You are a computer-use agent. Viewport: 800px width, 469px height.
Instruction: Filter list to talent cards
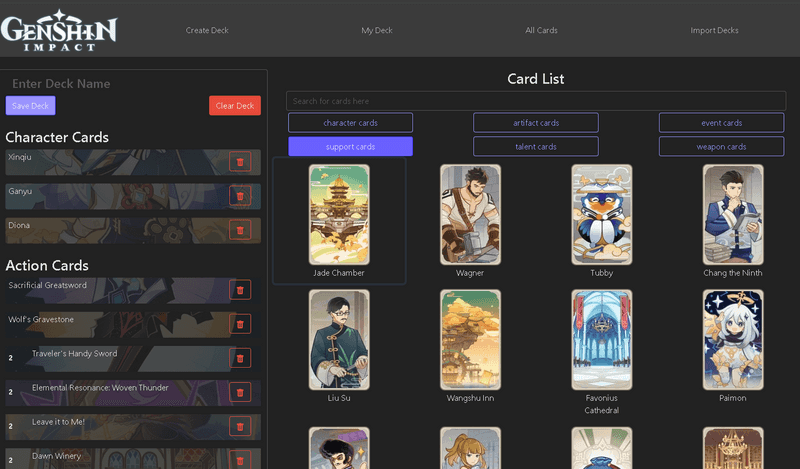(x=536, y=146)
